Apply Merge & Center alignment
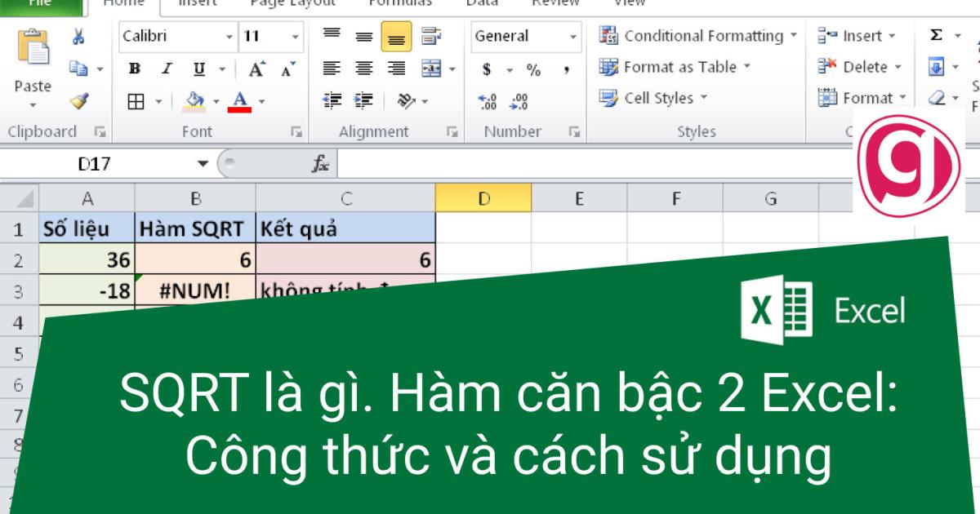 pos(431,68)
